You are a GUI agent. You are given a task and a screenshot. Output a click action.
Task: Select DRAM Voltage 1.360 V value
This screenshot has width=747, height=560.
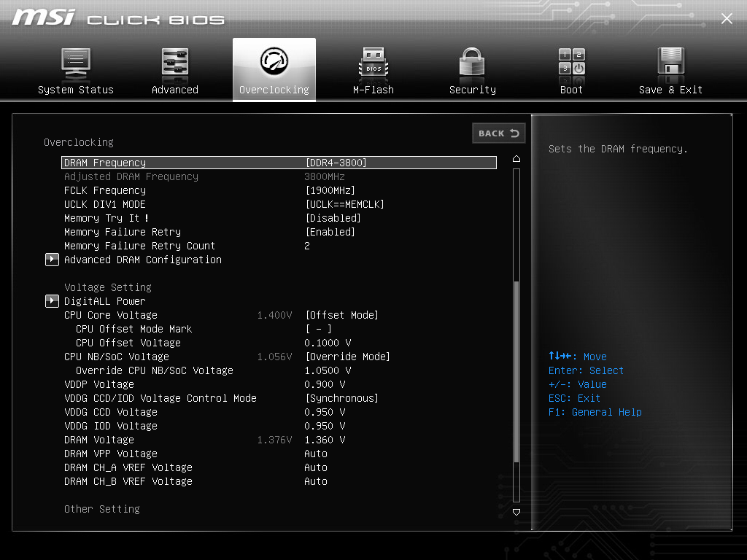(x=325, y=440)
